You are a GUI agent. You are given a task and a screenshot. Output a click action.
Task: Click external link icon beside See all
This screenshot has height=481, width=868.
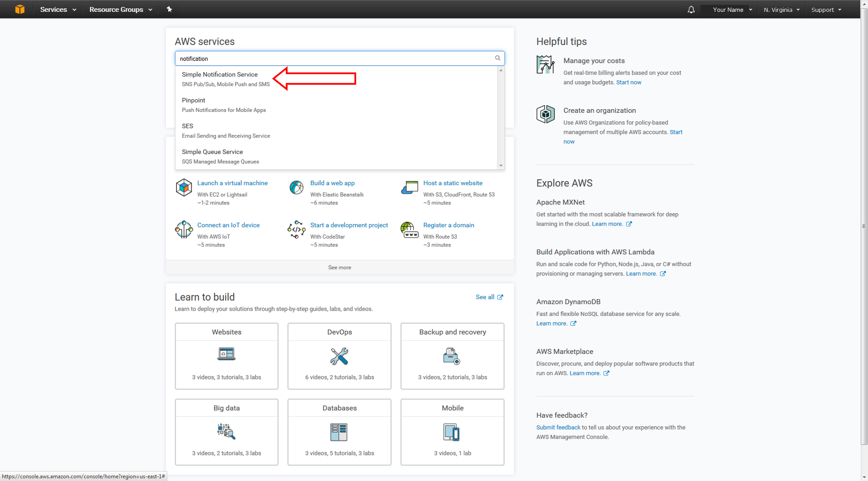500,297
